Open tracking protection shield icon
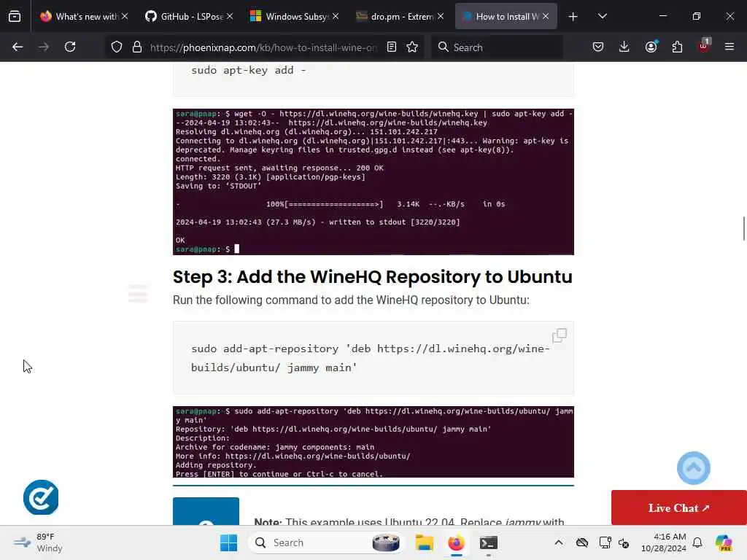Image resolution: width=747 pixels, height=560 pixels. pos(117,47)
